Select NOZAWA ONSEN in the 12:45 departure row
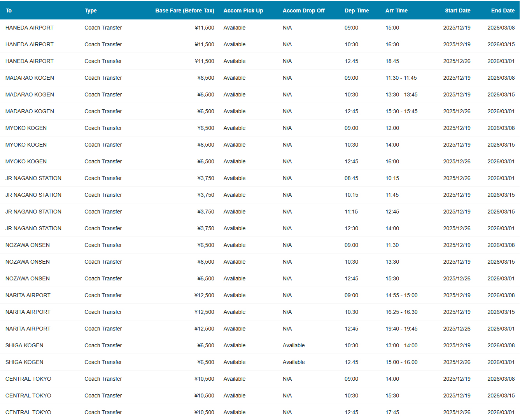Viewport: 520px width, 420px height. pos(28,278)
